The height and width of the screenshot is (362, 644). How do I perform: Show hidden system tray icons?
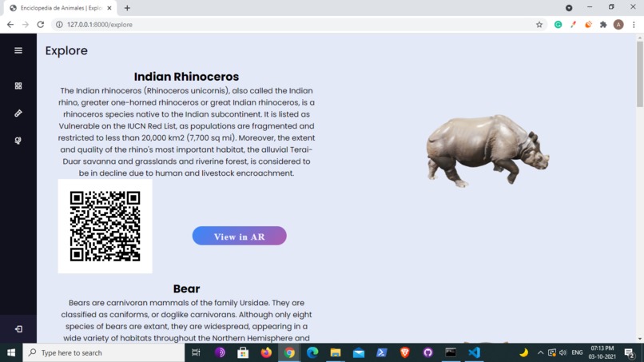pyautogui.click(x=540, y=352)
